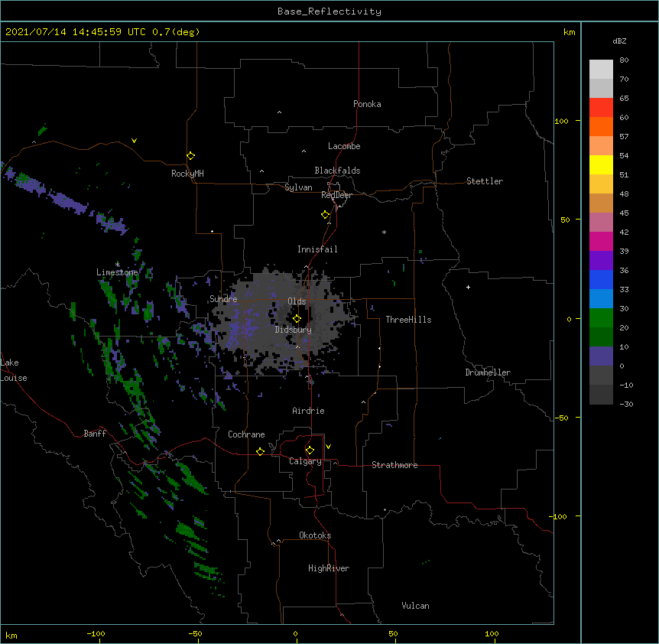659x644 pixels.
Task: Pick the slate-purple 0-10 dBZ legend swatch
Action: [x=601, y=356]
